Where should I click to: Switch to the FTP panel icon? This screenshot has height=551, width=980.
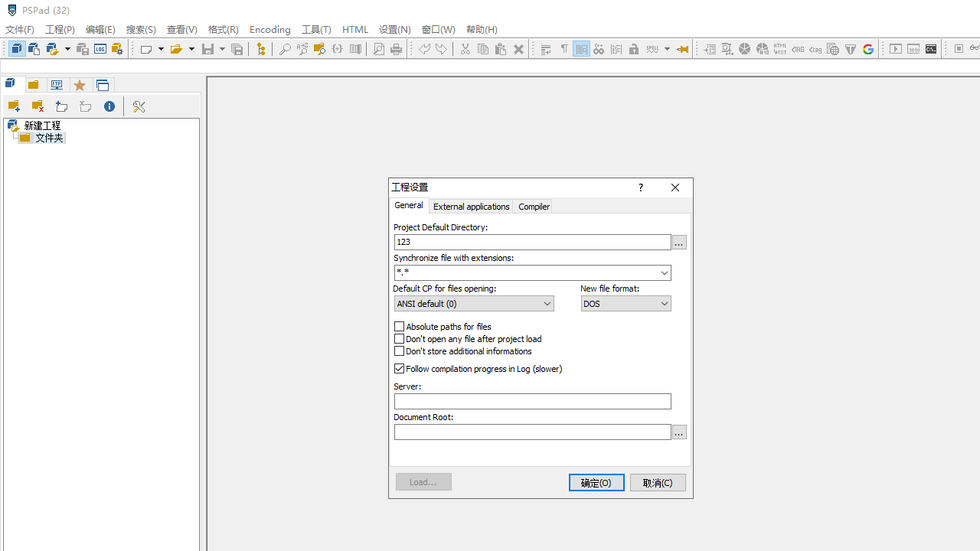57,85
